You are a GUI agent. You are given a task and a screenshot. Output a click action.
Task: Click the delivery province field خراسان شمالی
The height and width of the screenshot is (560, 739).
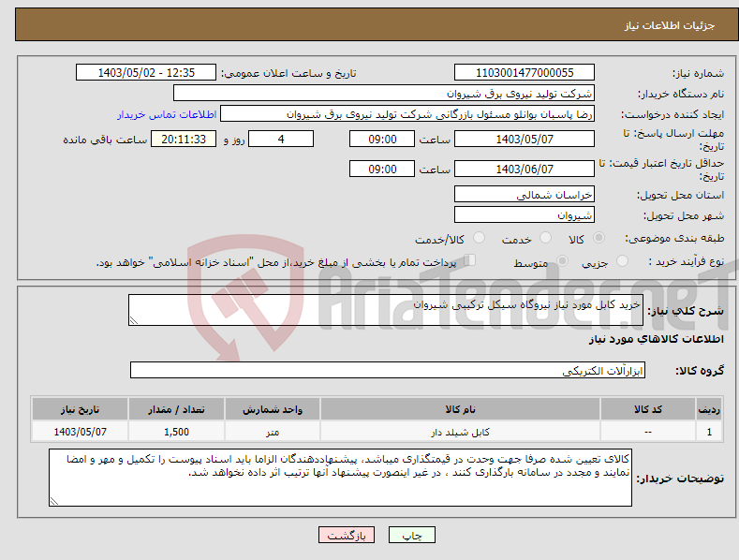[x=525, y=194]
